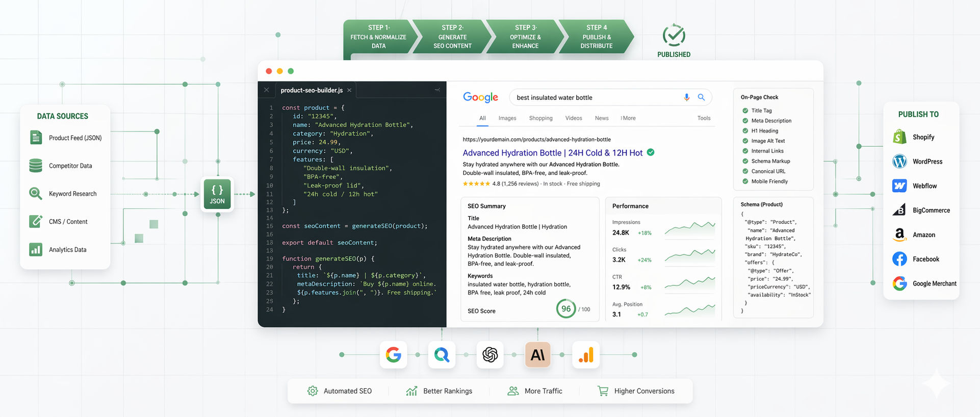
Task: Click the Shopify logo icon
Action: pyautogui.click(x=899, y=137)
